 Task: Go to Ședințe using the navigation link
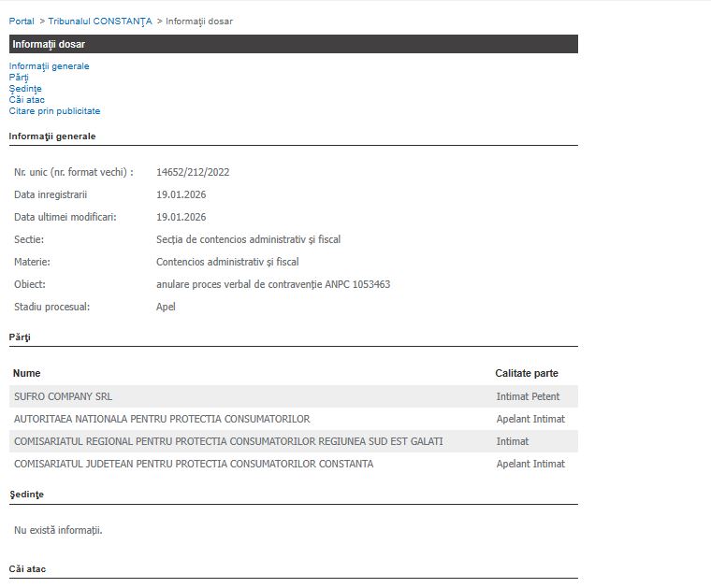tap(25, 89)
